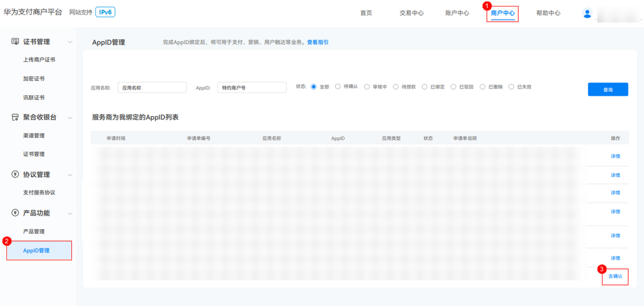Open the user avatar profile icon
The width and height of the screenshot is (644, 306).
coord(587,13)
